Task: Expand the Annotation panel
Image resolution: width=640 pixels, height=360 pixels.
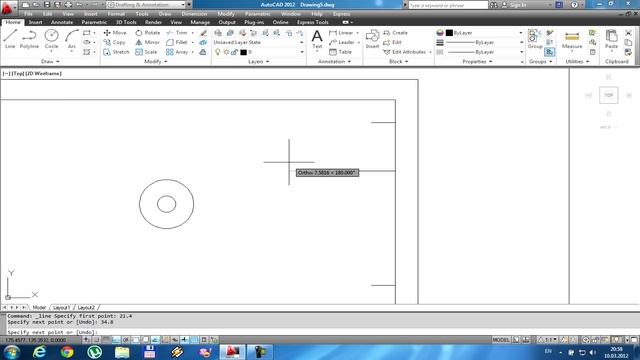Action: (334, 62)
